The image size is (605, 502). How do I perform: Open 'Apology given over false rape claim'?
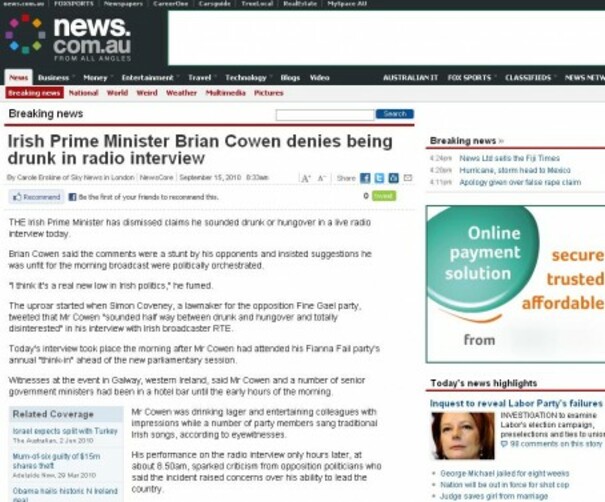coord(520,182)
